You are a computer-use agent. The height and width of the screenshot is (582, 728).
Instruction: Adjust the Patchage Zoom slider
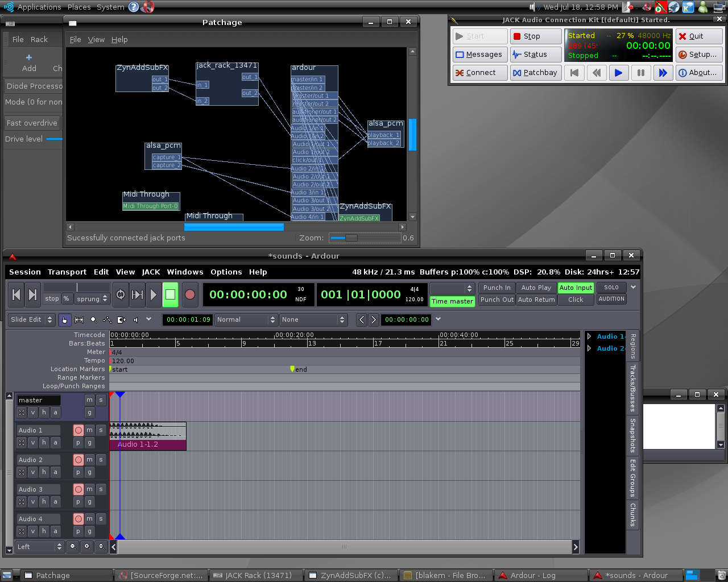click(x=364, y=238)
